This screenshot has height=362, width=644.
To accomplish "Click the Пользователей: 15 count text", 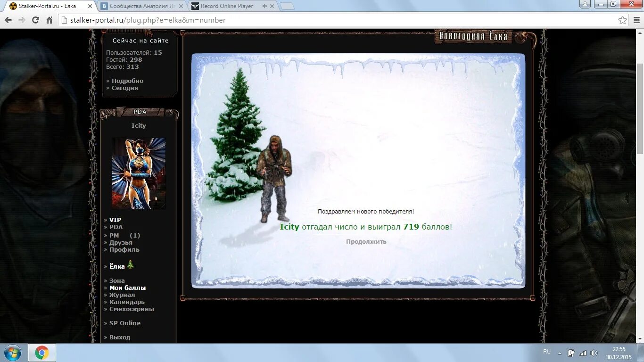I will click(134, 52).
